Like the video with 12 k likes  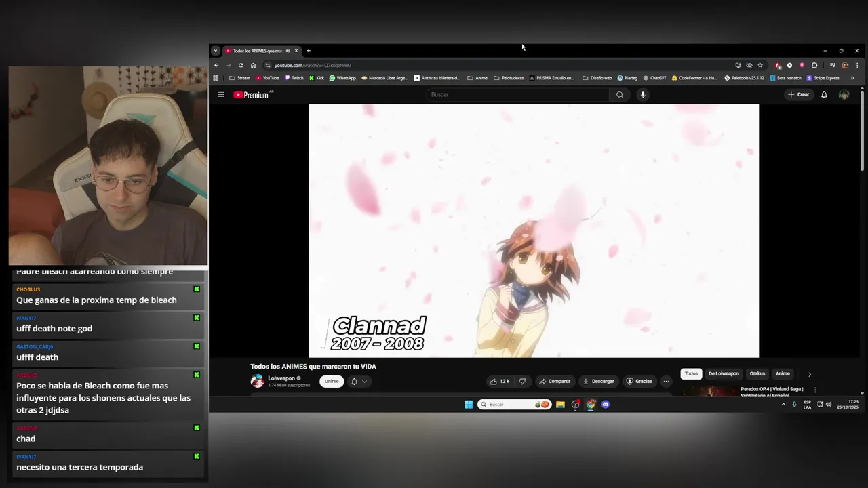500,382
